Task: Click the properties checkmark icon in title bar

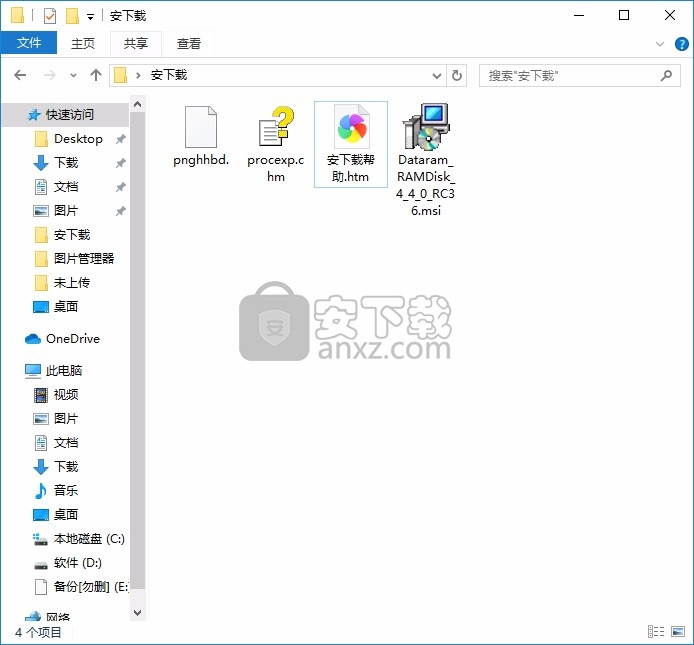Action: pyautogui.click(x=50, y=16)
